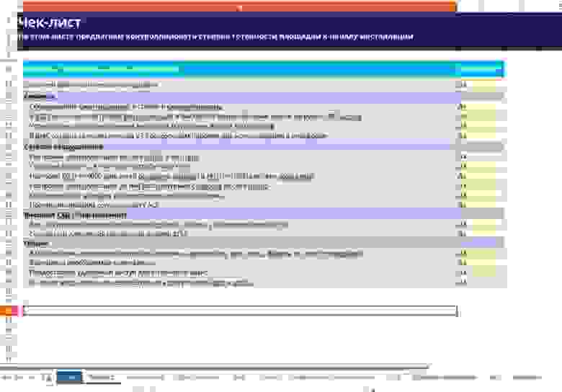Click the first sheet navigation arrow at bottom-left
The height and width of the screenshot is (392, 562).
coord(7,378)
